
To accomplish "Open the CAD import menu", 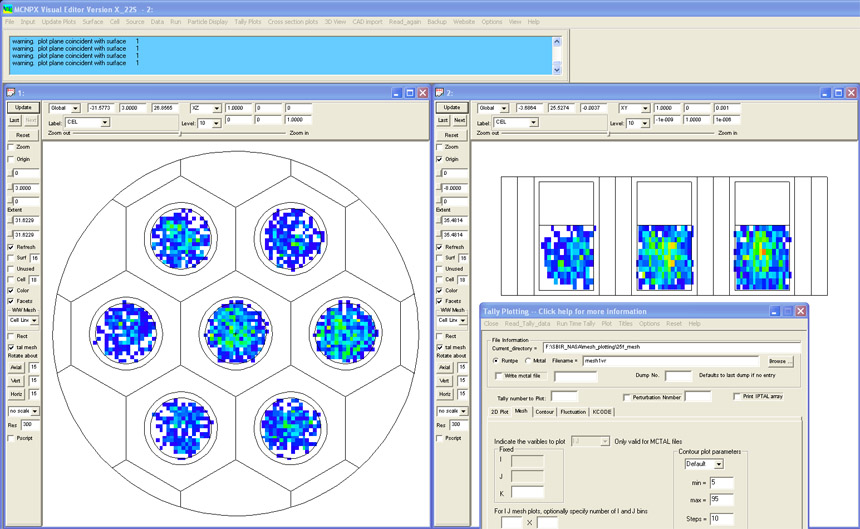I will point(367,22).
